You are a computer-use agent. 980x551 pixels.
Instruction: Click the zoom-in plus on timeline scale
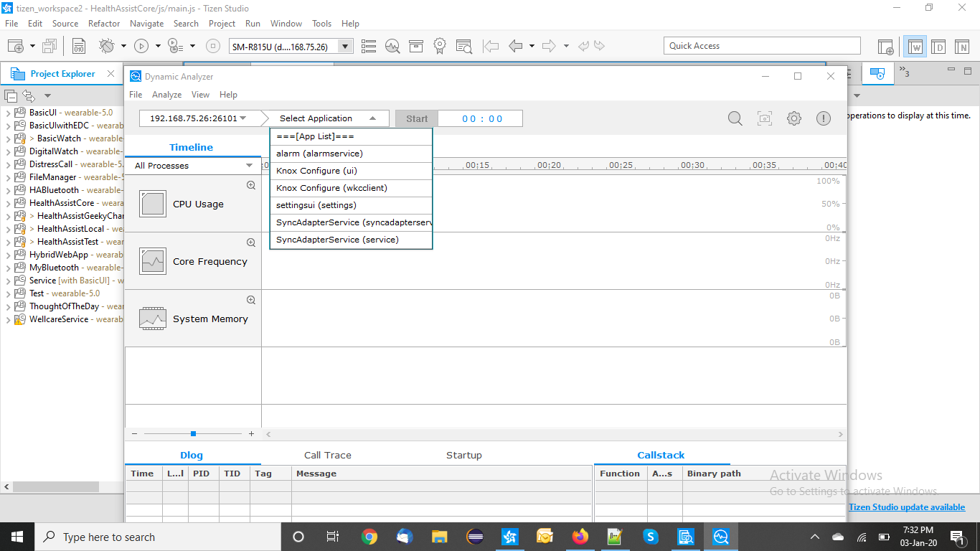pos(251,434)
